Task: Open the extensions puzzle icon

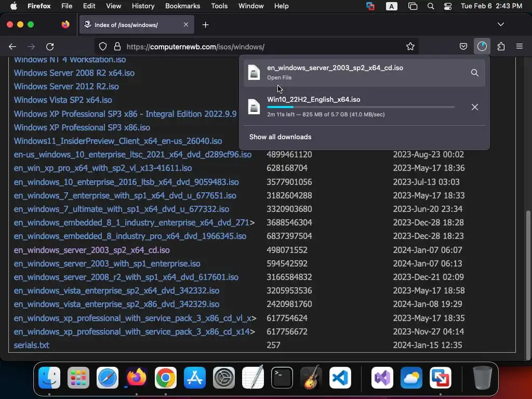Action: click(x=501, y=46)
